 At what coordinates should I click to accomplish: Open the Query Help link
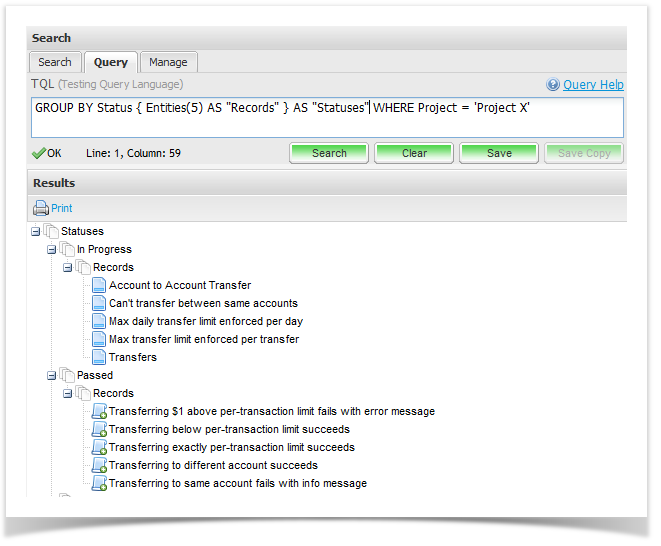click(593, 85)
